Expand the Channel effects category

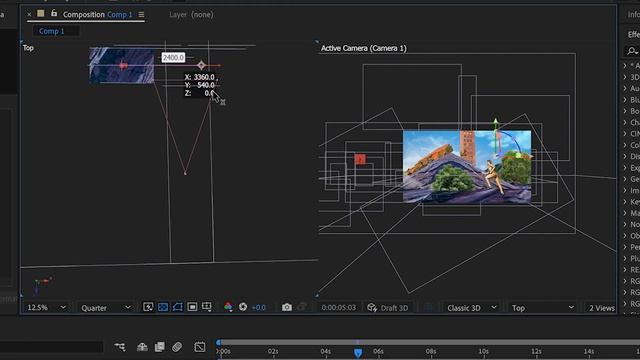point(625,122)
